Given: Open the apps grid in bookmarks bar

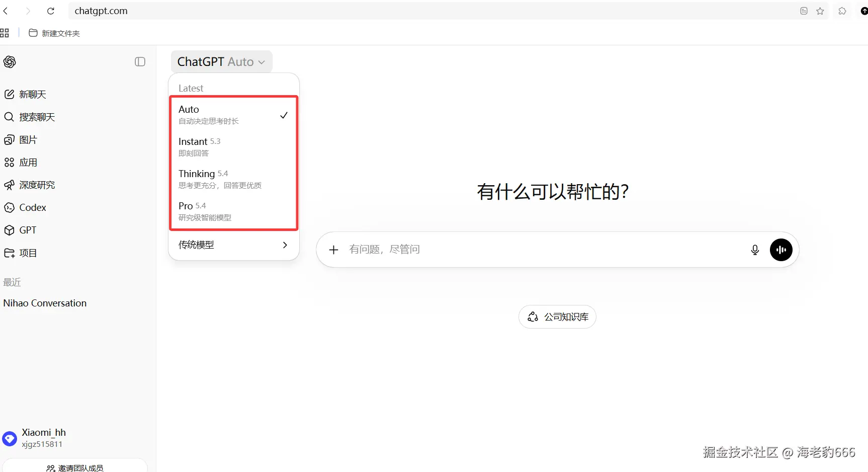Looking at the screenshot, I should (5, 33).
